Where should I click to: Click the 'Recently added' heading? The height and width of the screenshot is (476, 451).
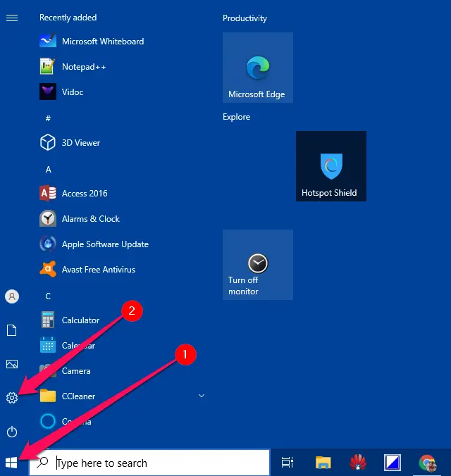pyautogui.click(x=68, y=18)
